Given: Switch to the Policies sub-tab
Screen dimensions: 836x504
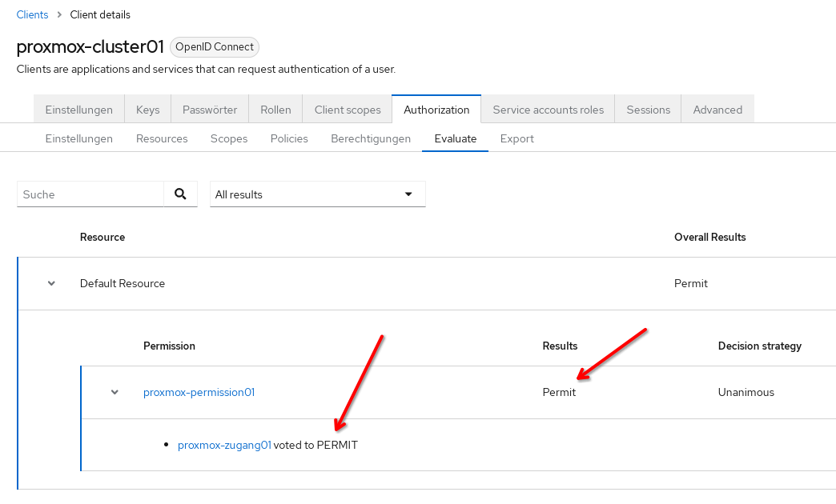Looking at the screenshot, I should tap(289, 138).
